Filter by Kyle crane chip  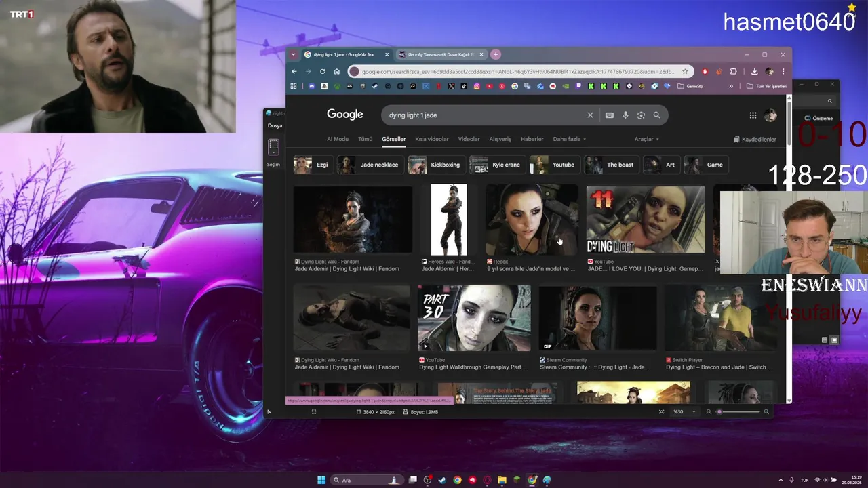click(497, 165)
